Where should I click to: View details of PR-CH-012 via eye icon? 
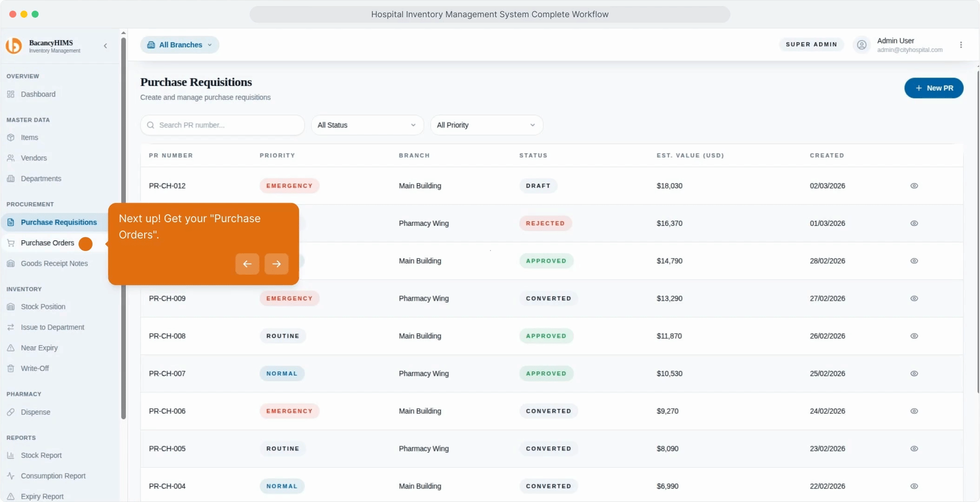(x=914, y=186)
